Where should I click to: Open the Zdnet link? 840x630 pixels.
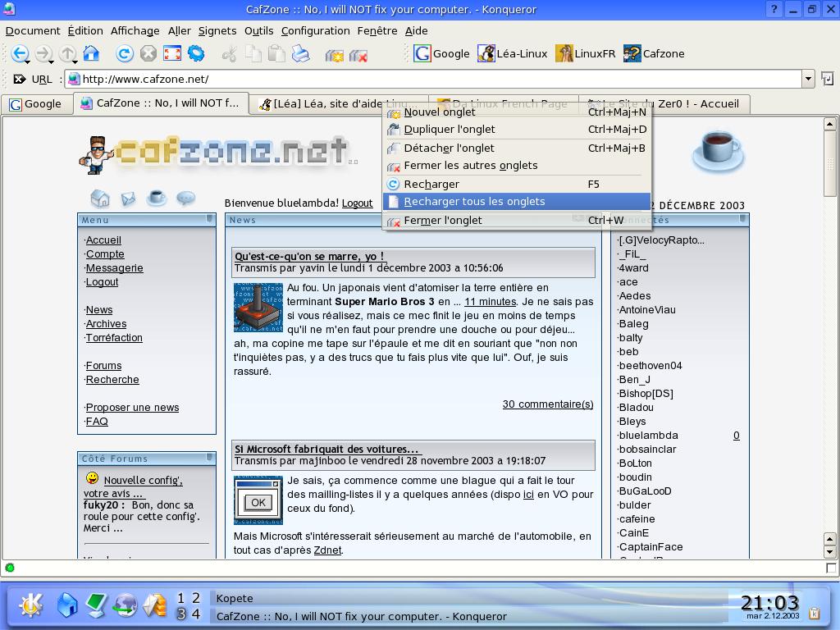click(x=328, y=550)
